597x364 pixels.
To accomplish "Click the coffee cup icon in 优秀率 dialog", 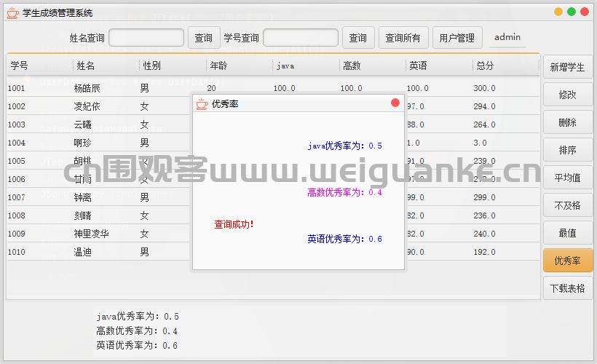I will pos(202,103).
